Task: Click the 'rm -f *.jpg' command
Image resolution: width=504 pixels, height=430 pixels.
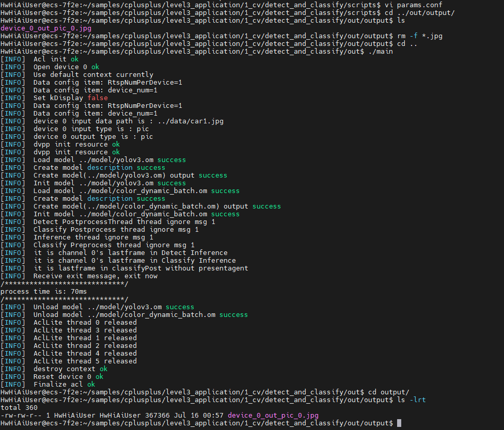Action: pos(420,36)
